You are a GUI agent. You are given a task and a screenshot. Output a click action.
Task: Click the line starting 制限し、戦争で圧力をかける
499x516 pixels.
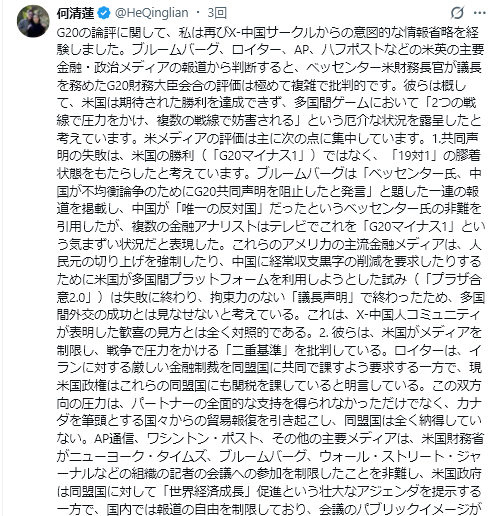pos(269,350)
